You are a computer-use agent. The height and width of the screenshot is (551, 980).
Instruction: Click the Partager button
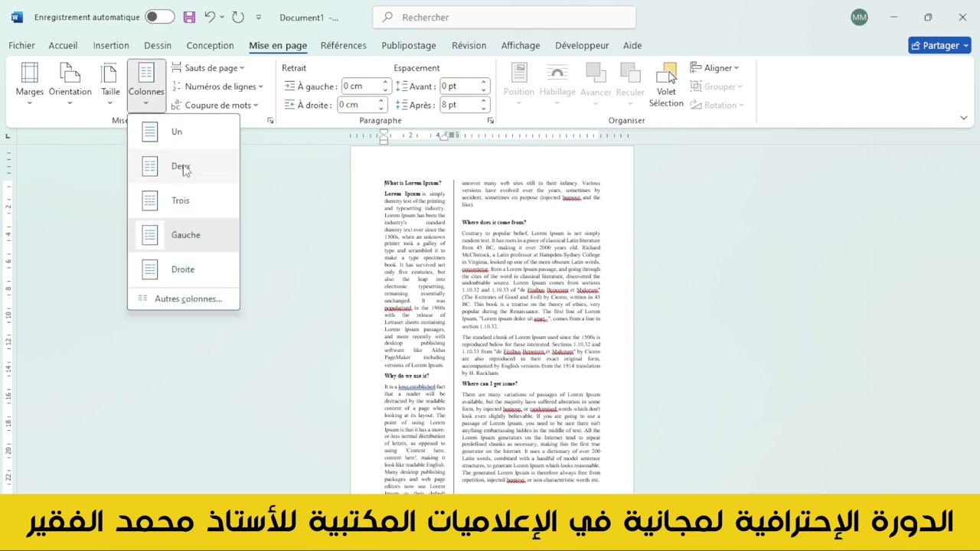tap(939, 45)
